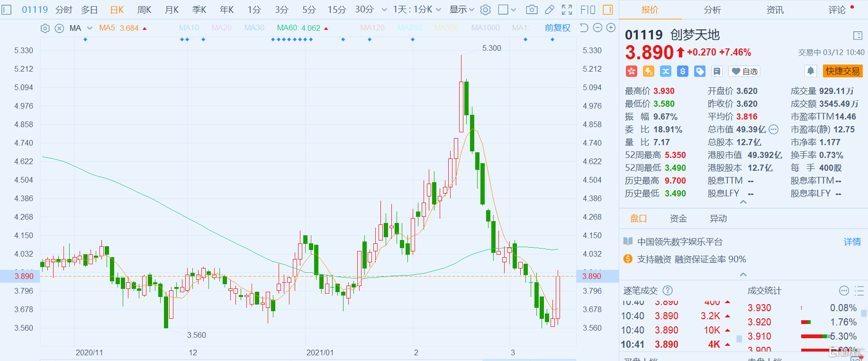Screen dimensions: 868x361
Task: Open the 资金 tab
Action: pyautogui.click(x=678, y=218)
